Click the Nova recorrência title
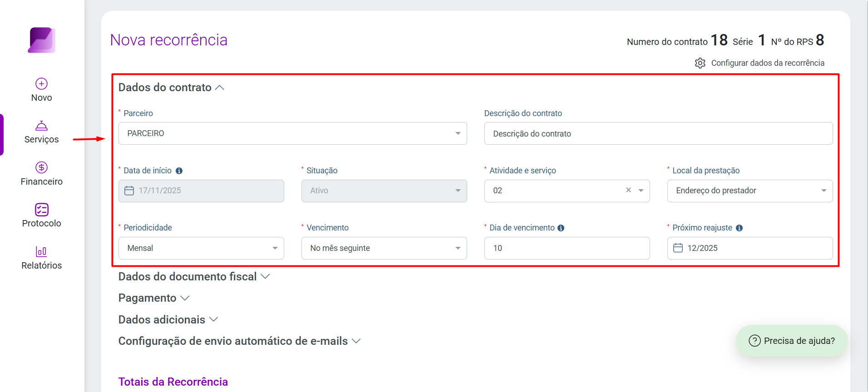The width and height of the screenshot is (868, 392). pos(168,40)
